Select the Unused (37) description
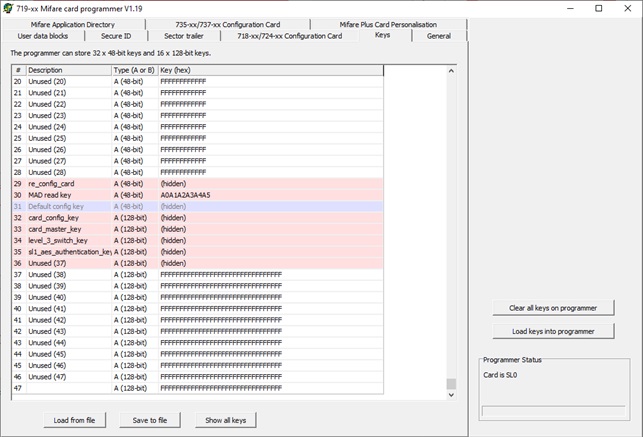 point(47,263)
